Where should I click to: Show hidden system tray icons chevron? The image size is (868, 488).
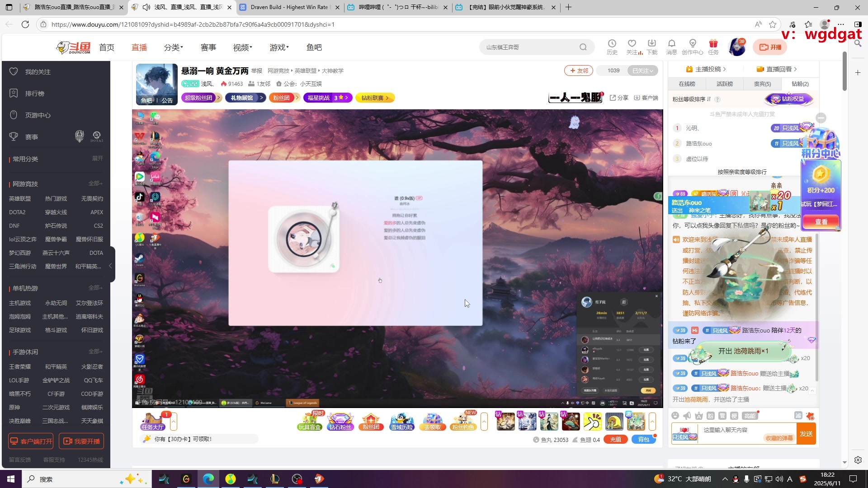tap(725, 479)
